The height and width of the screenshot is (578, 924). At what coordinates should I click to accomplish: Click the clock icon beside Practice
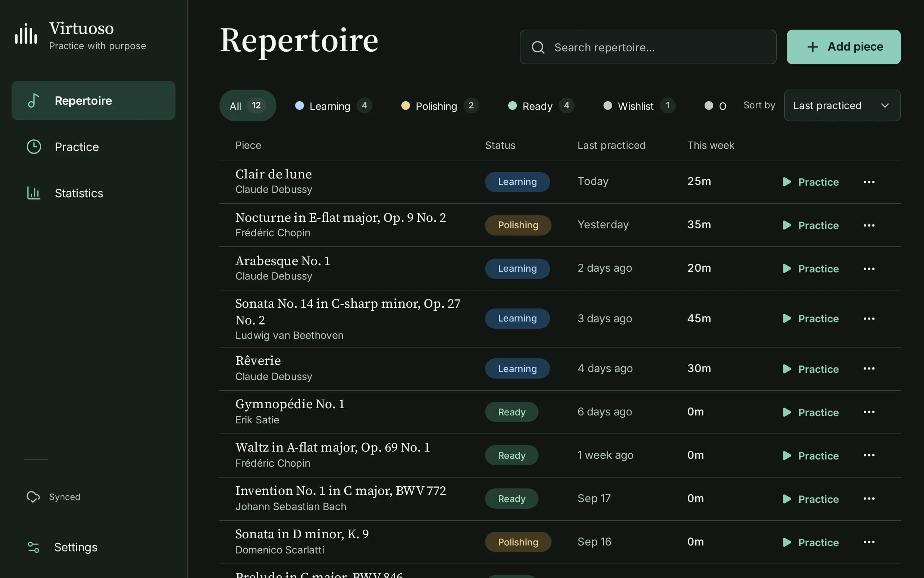(x=34, y=147)
